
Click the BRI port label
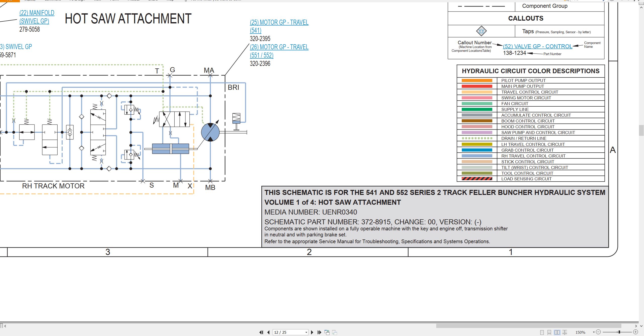[233, 88]
